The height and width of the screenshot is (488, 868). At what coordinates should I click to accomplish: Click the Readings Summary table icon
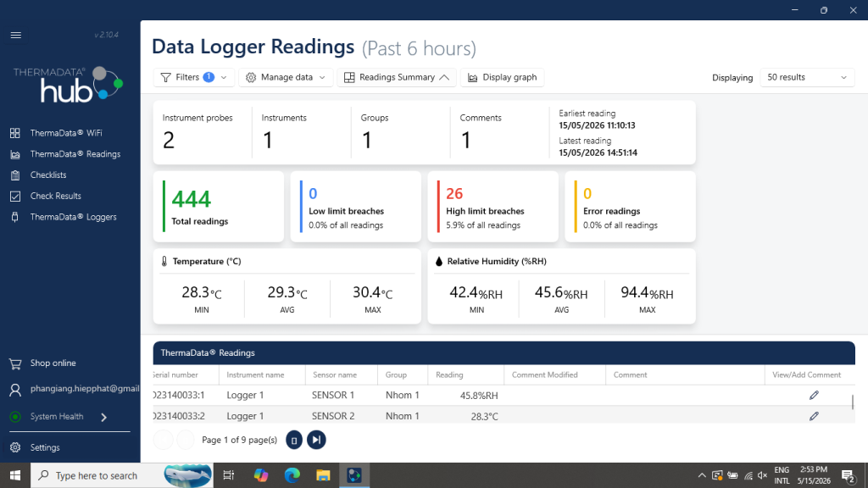(349, 77)
